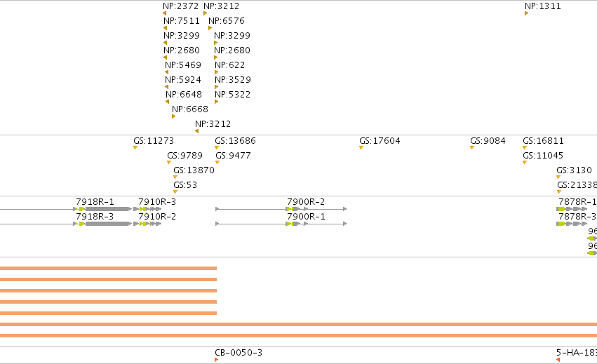597x364 pixels.
Task: Click the 7878R-1 transcript label
Action: [x=577, y=202]
